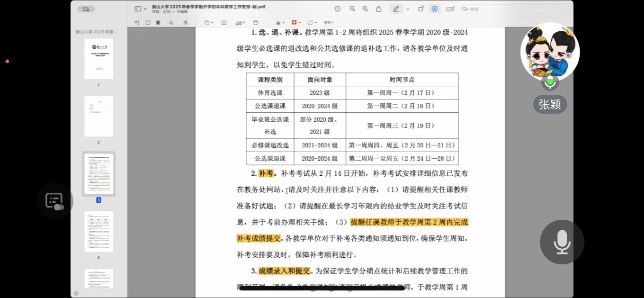Toggle the markup toolbar button

pos(434,9)
